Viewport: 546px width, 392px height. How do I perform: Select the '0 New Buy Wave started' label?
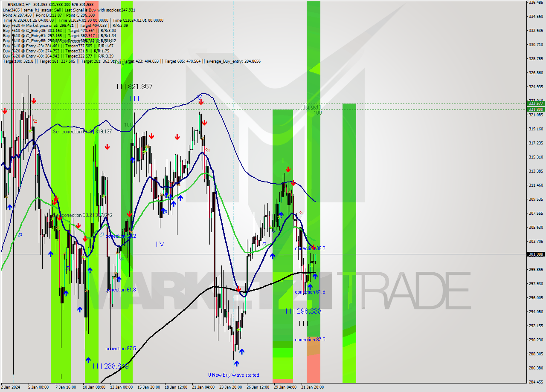[233, 375]
